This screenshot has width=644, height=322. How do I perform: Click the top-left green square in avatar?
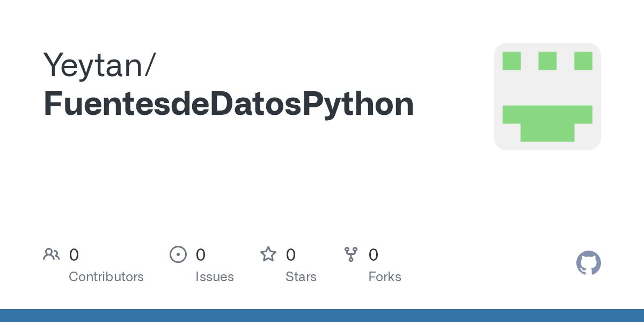tap(512, 61)
